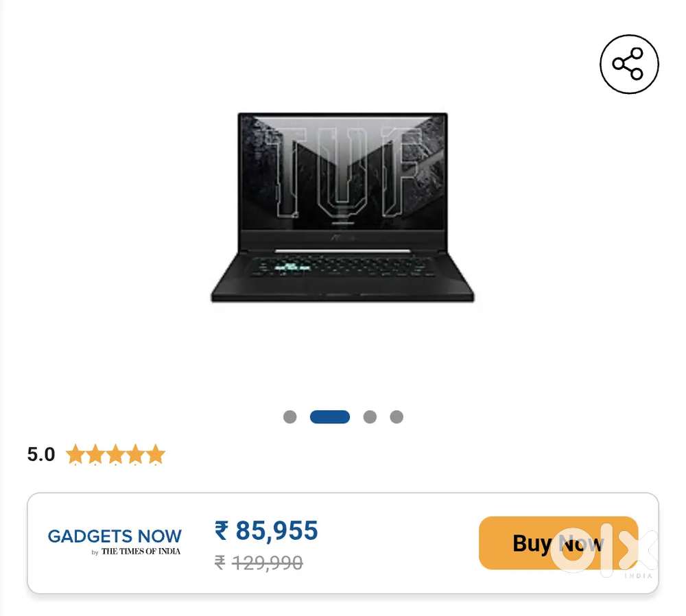Open the ASUS TUF laptop product image
686x616 pixels.
click(x=342, y=207)
